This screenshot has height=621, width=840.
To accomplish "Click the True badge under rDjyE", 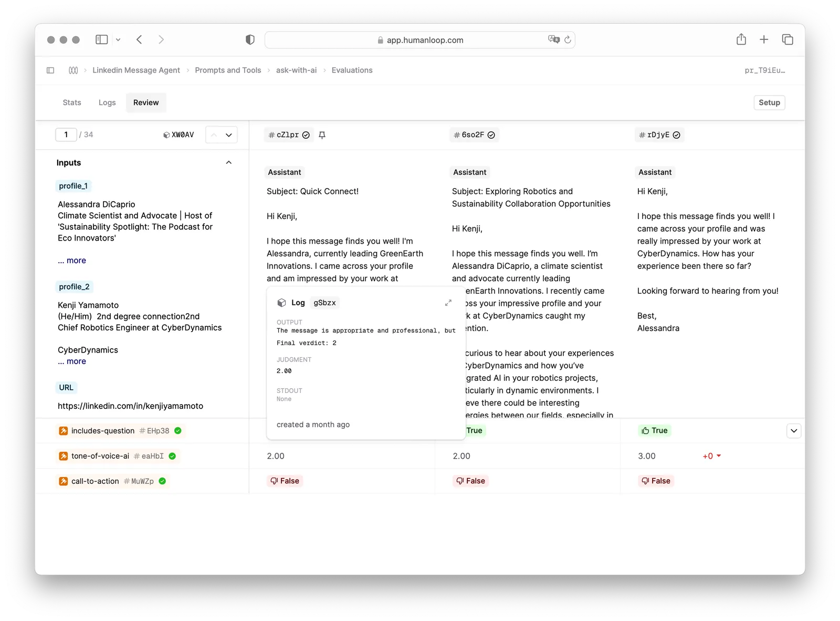I will (655, 431).
